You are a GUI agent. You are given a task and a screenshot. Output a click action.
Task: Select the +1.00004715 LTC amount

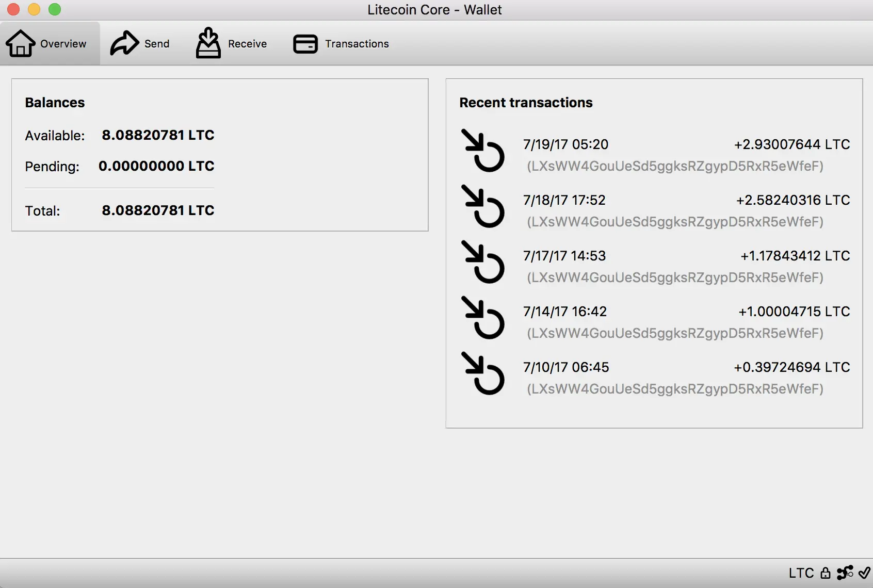(x=794, y=312)
